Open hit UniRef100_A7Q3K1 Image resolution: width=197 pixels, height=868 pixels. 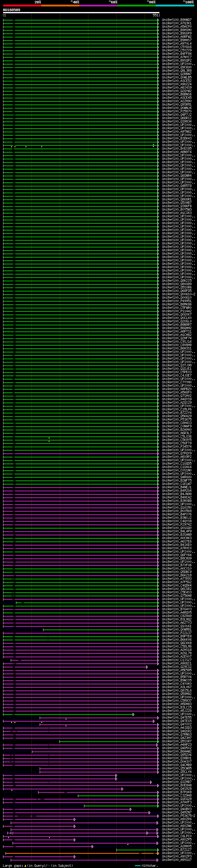[x=176, y=23]
